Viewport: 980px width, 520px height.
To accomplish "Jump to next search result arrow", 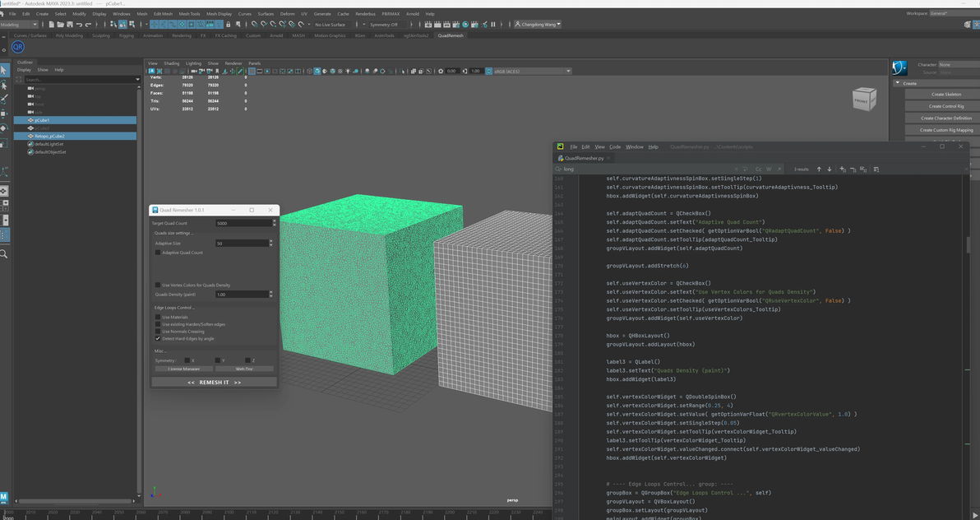I will (x=829, y=169).
